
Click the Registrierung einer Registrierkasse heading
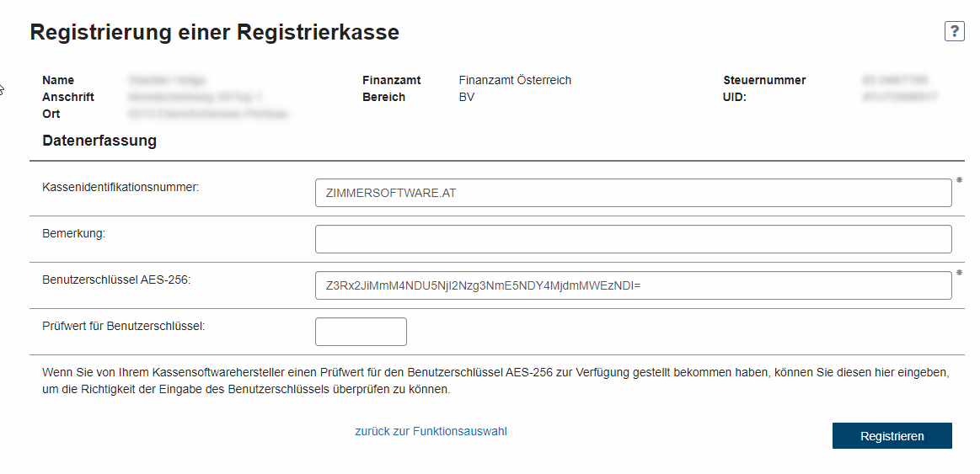coord(214,33)
